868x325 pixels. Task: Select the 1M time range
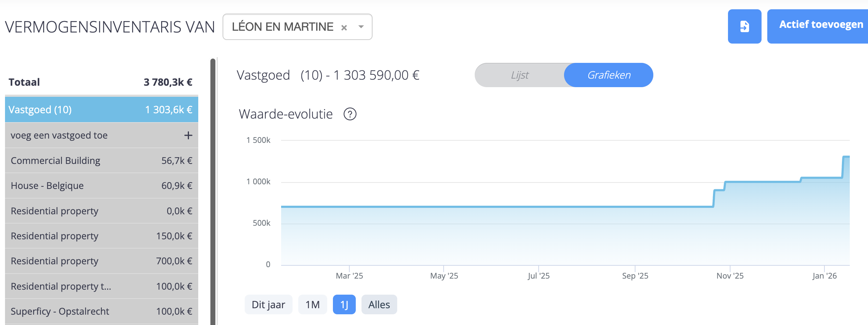[x=312, y=305]
